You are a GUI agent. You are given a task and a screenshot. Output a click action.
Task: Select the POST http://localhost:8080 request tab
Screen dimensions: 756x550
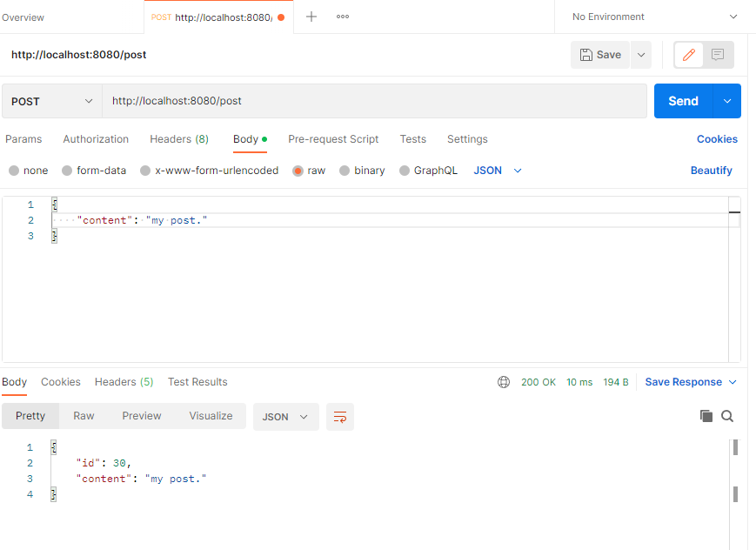click(218, 17)
